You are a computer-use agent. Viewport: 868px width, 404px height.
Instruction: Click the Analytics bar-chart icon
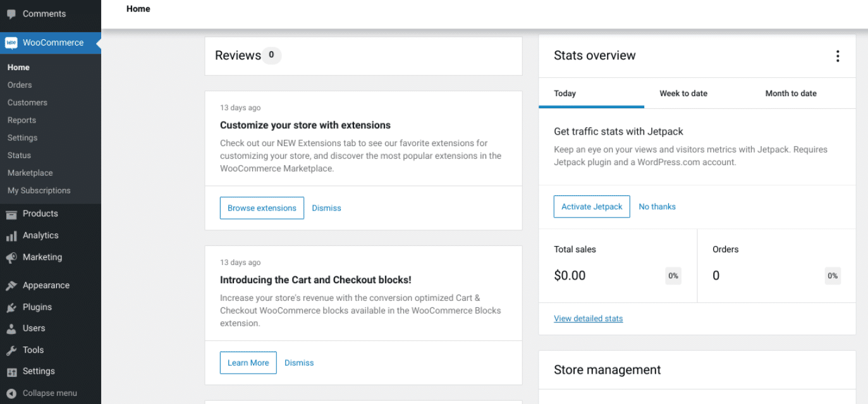11,235
